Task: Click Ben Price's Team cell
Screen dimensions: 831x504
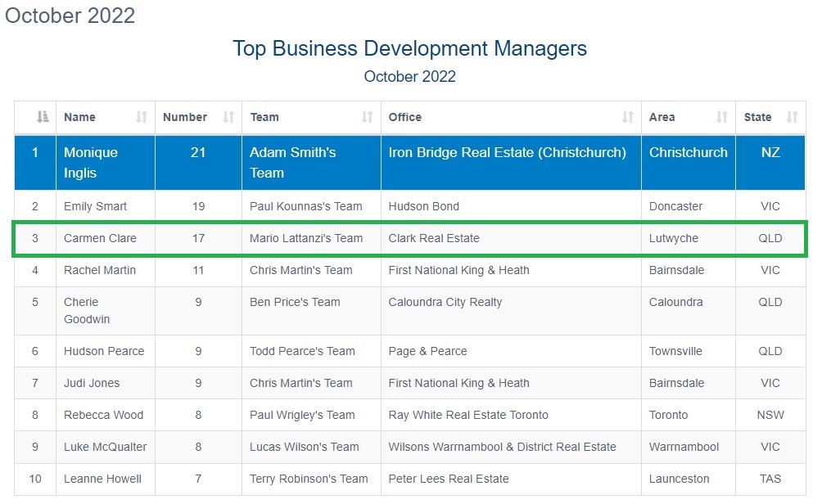Action: (311, 311)
